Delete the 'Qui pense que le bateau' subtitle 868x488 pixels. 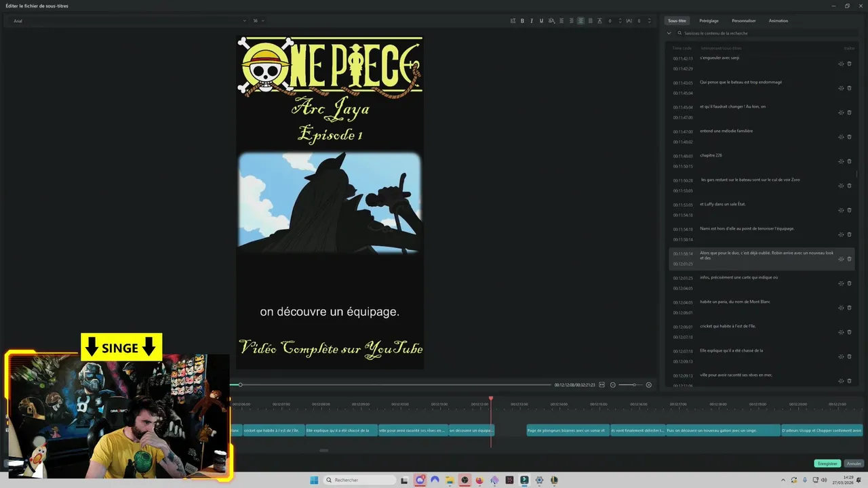pyautogui.click(x=849, y=88)
